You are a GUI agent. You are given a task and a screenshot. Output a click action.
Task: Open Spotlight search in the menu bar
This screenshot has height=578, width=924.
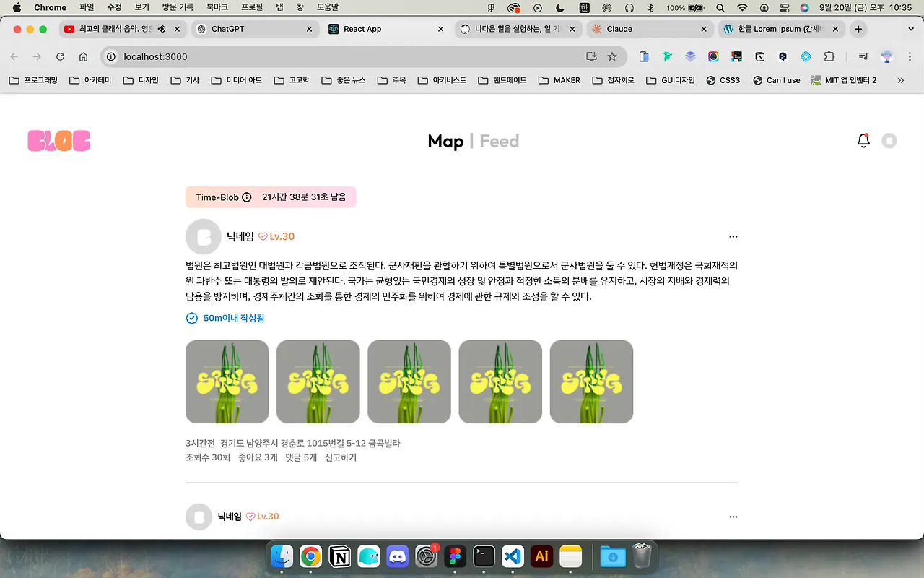[720, 8]
